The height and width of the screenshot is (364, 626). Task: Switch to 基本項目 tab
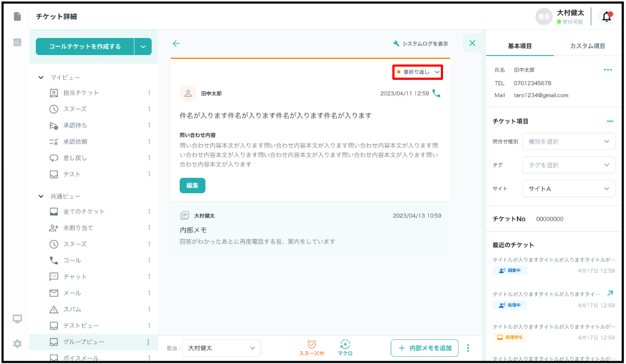(x=520, y=46)
